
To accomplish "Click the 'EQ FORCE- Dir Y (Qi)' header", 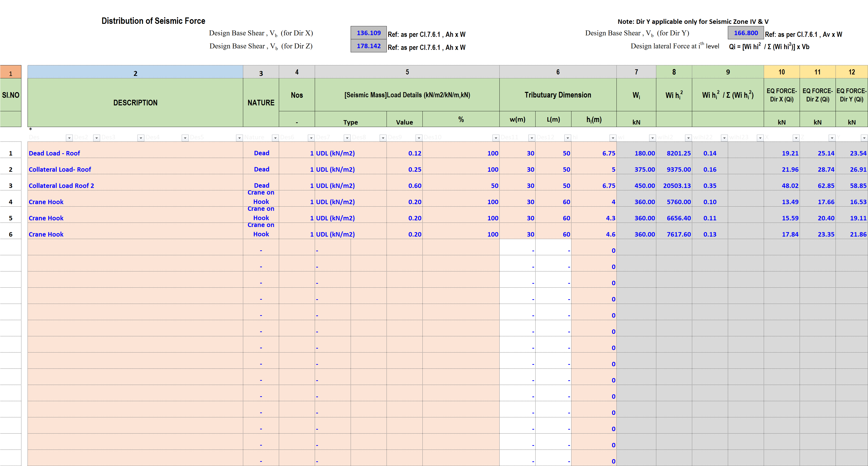I will 852,95.
